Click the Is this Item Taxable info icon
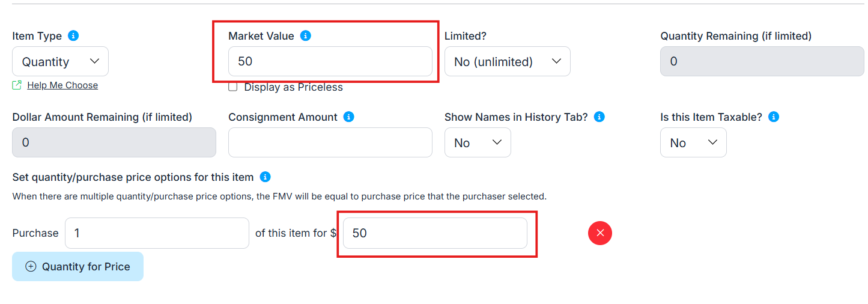This screenshot has height=304, width=868. coord(774,117)
